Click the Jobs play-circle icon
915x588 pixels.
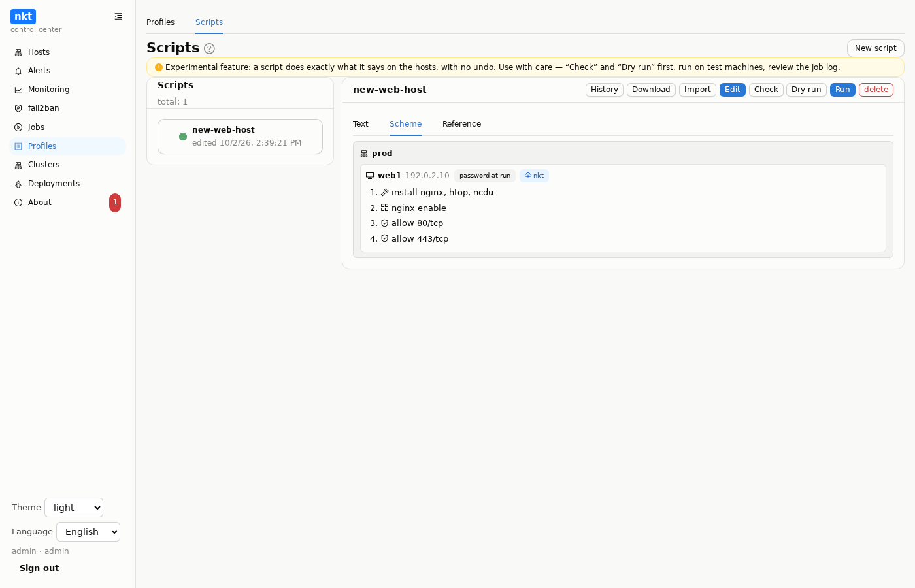18,127
